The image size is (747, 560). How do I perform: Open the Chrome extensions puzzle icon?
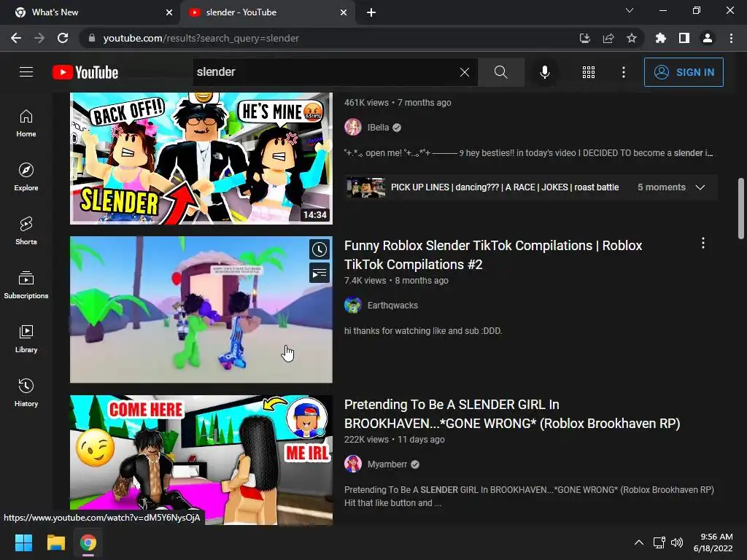coord(660,38)
